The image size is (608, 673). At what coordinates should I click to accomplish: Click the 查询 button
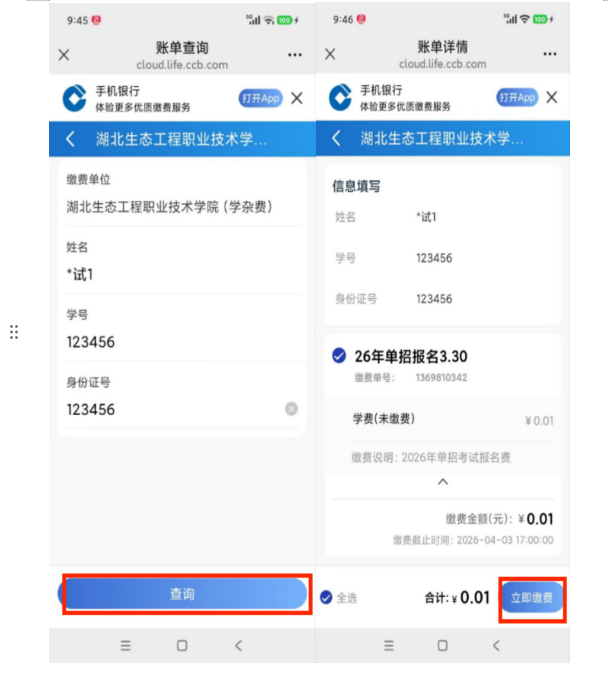click(182, 594)
